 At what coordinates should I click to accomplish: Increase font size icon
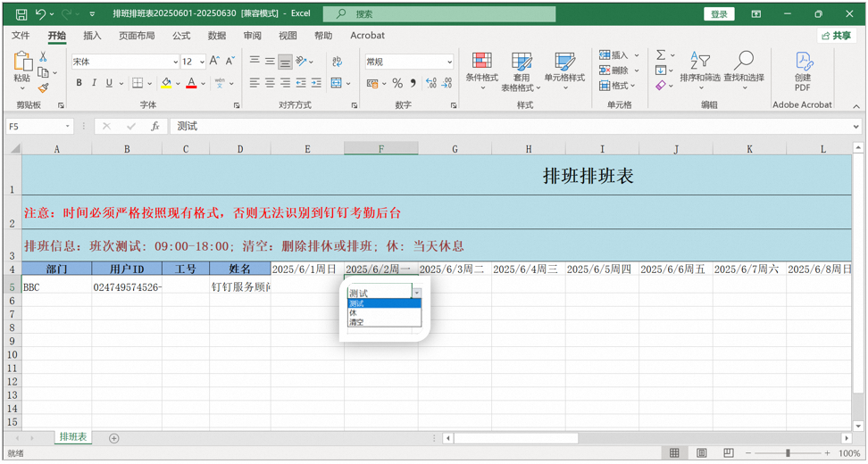pyautogui.click(x=215, y=62)
